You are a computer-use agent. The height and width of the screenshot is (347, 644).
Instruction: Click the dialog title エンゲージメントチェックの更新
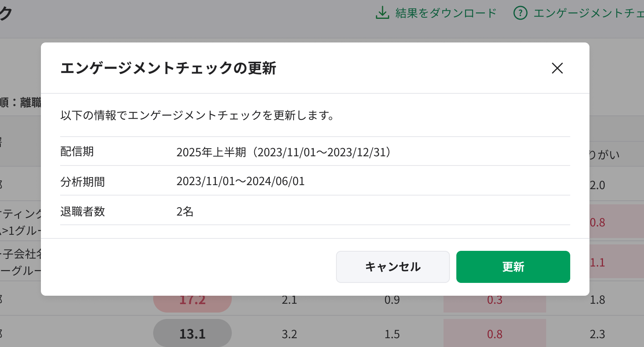[x=168, y=68]
